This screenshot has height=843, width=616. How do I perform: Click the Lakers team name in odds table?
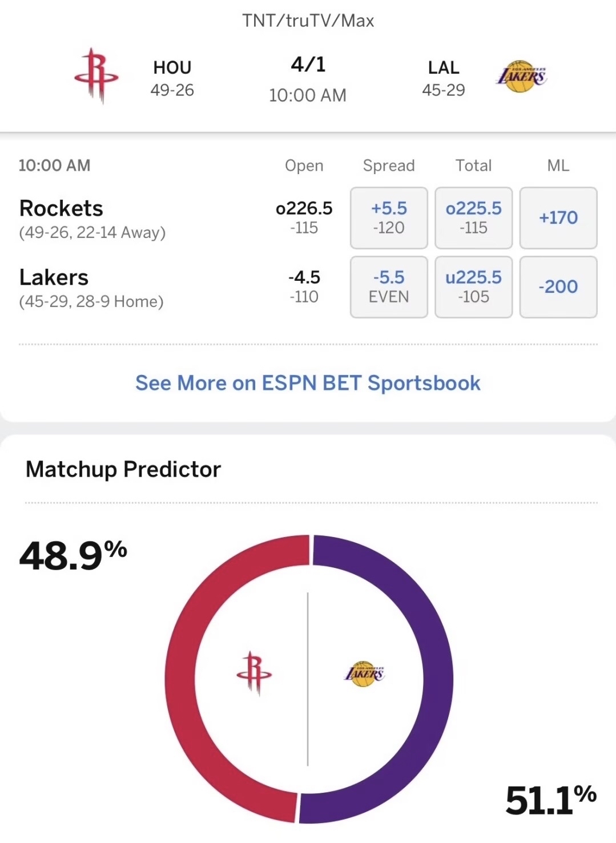[54, 277]
